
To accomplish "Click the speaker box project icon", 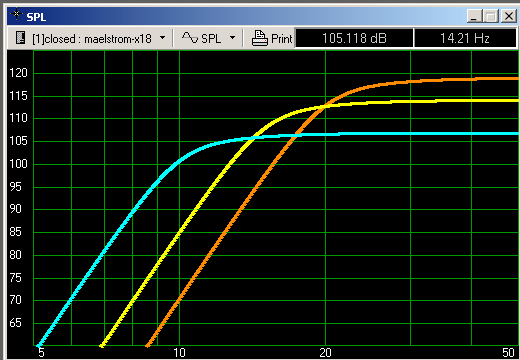I will 21,38.
